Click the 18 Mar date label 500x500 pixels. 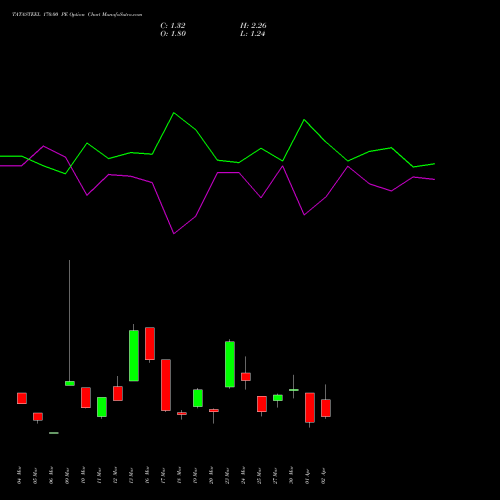[x=179, y=475]
